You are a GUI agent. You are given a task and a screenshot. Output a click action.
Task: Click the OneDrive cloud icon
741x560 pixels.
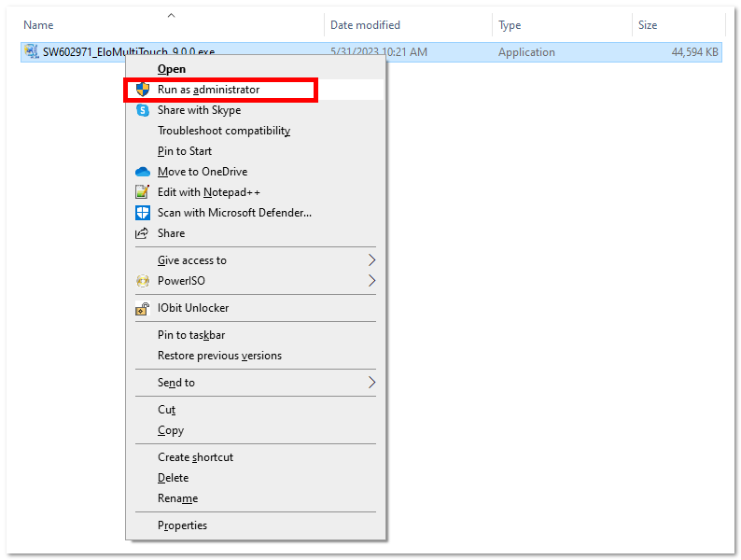143,172
